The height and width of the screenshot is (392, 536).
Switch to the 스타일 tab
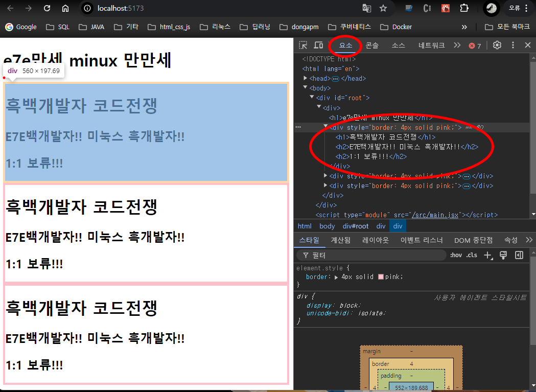tap(309, 240)
